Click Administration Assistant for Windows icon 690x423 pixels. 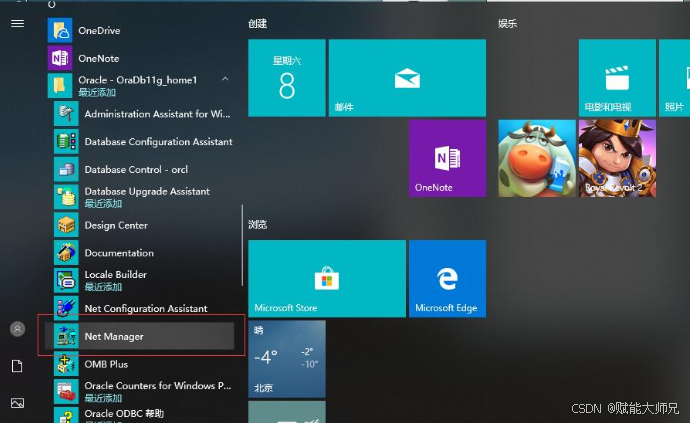pyautogui.click(x=66, y=114)
